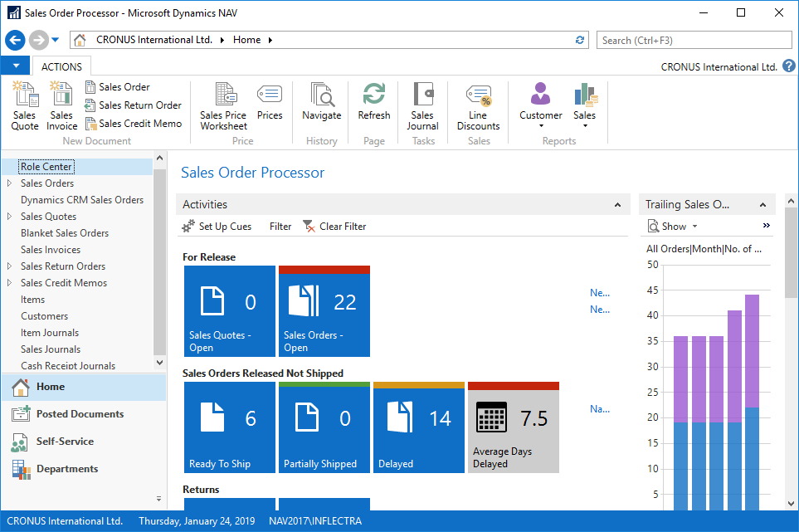Expand the Sales Orders tree node

tap(9, 183)
